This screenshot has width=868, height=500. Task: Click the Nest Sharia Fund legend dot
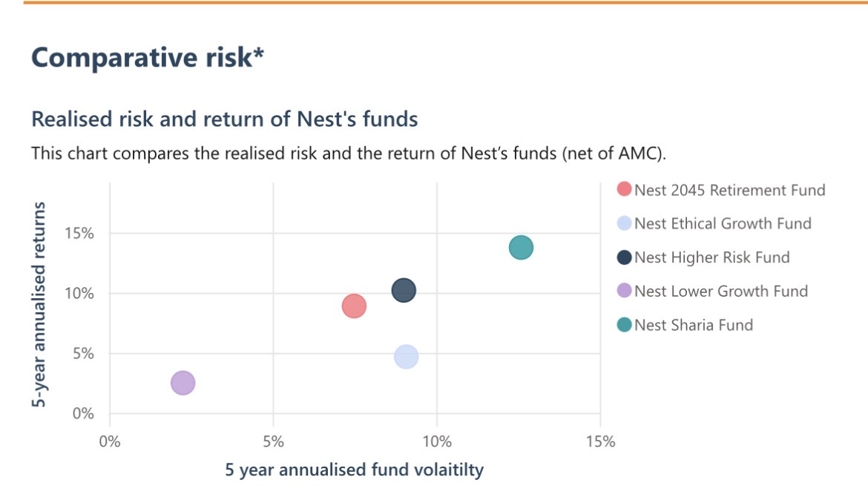pyautogui.click(x=625, y=325)
